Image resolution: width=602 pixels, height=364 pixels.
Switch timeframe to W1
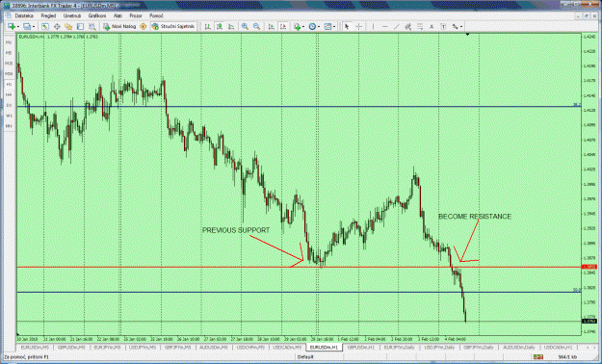pos(9,116)
